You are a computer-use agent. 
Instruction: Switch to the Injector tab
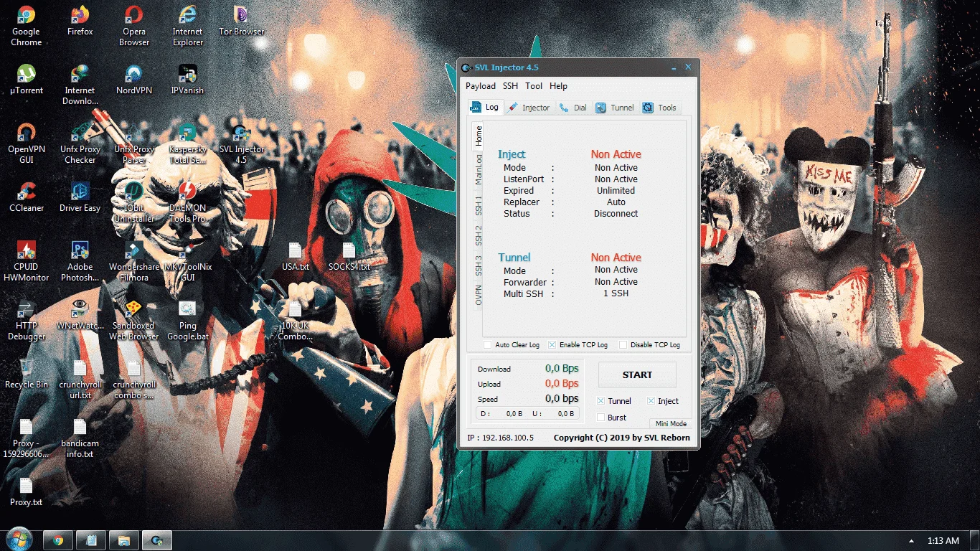pos(529,108)
